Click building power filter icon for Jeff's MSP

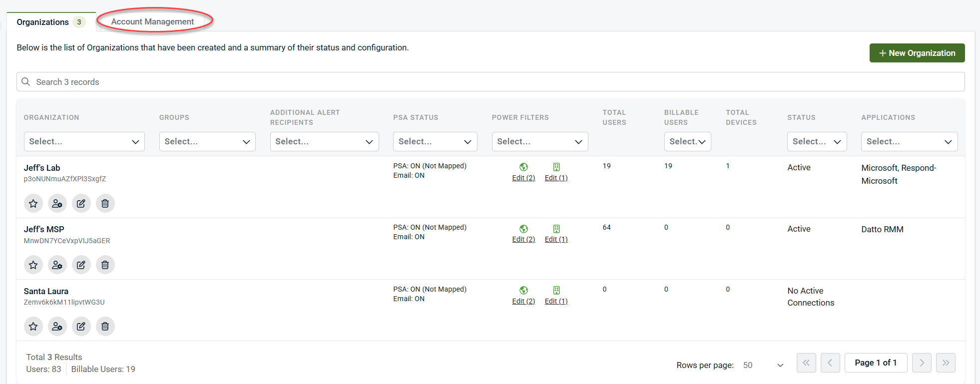tap(556, 229)
